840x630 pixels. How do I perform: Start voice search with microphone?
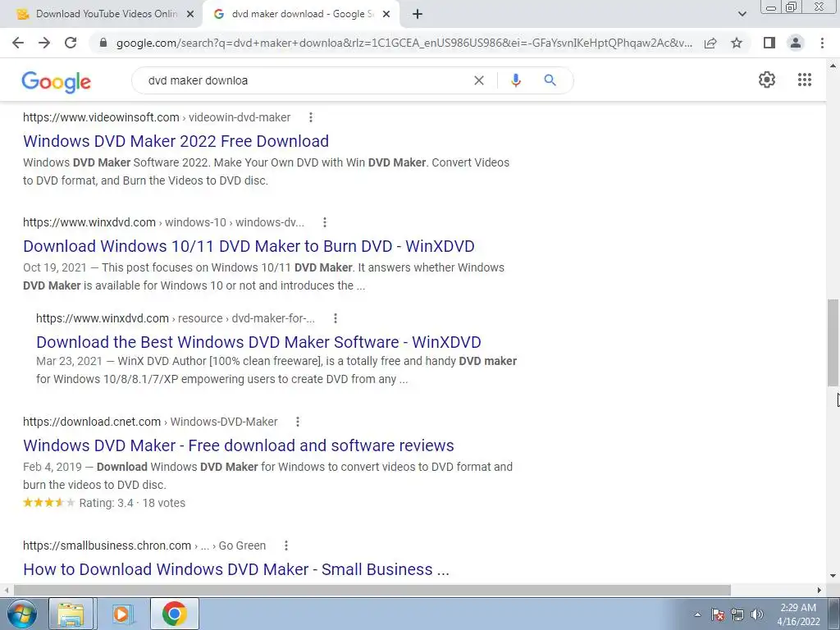click(x=516, y=80)
